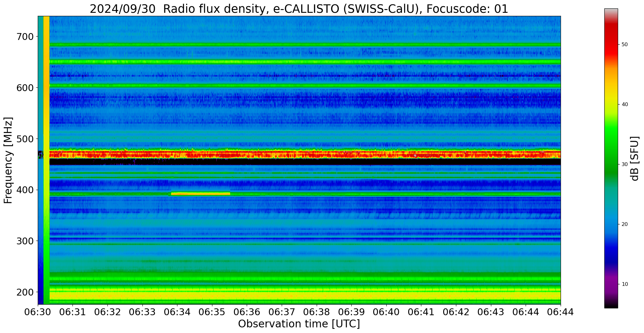The image size is (644, 333).
Task: Click the colorbar 30 tick label
Action: click(x=625, y=164)
